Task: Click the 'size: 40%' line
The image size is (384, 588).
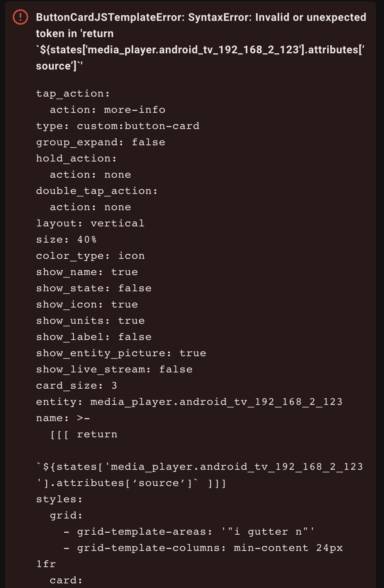Action: click(x=66, y=240)
